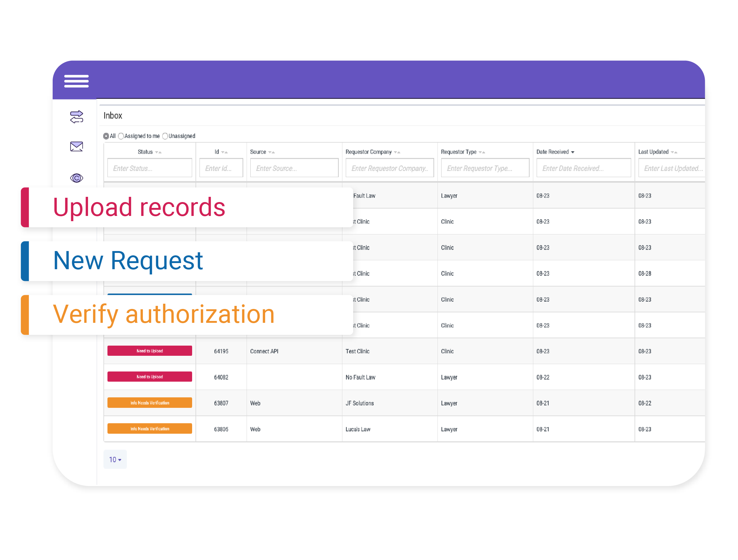
Task: Click the Status column sort arrows
Action: click(x=159, y=152)
